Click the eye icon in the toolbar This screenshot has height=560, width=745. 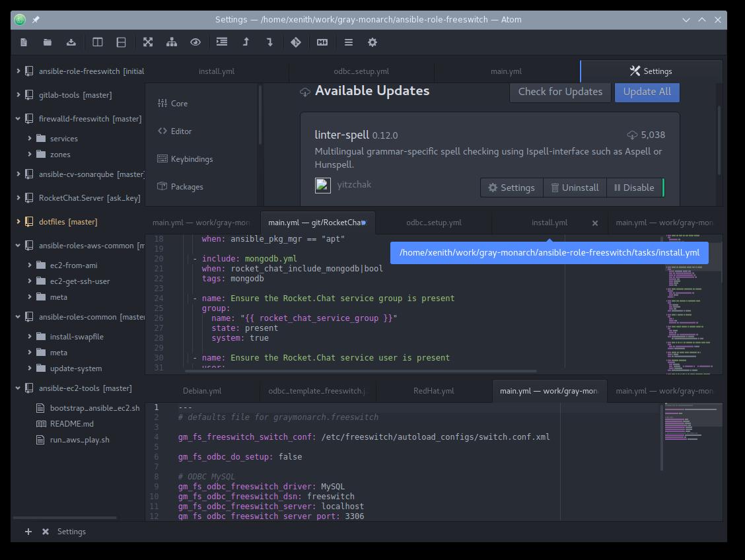pos(195,42)
